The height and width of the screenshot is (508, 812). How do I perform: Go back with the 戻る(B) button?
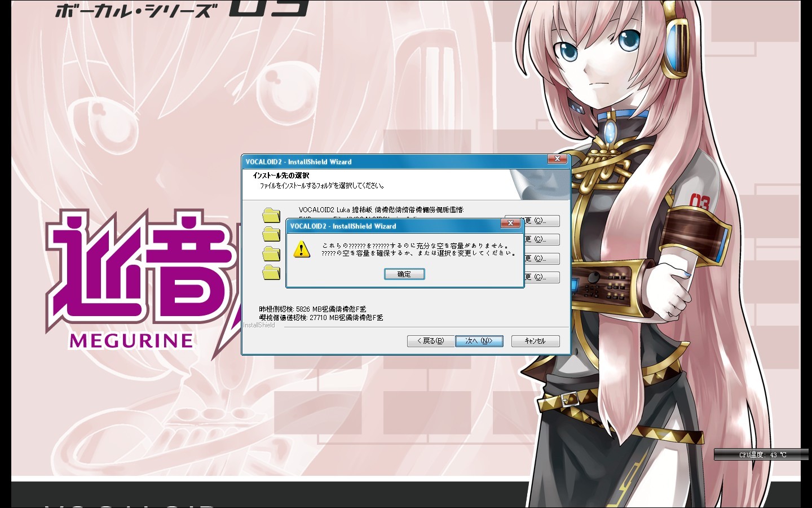pos(431,341)
